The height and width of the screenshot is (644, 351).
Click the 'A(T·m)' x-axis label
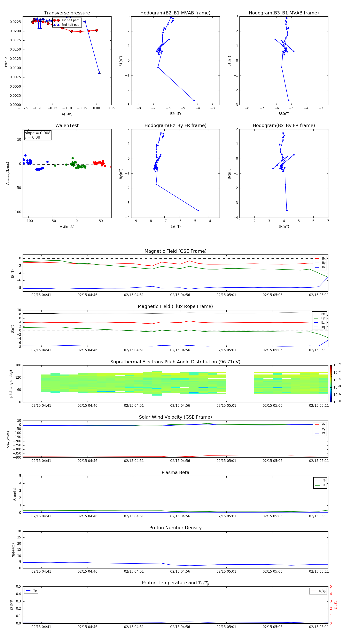(x=67, y=114)
